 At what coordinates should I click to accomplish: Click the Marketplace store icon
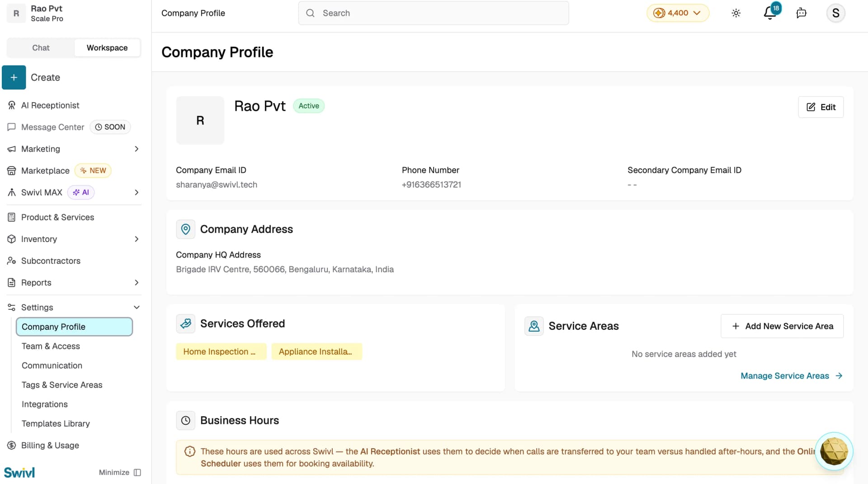[12, 171]
